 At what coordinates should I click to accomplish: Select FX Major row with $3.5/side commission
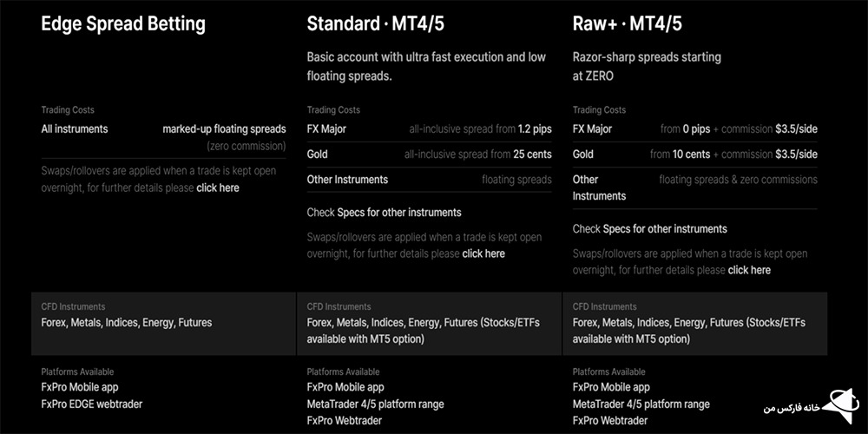click(x=694, y=129)
